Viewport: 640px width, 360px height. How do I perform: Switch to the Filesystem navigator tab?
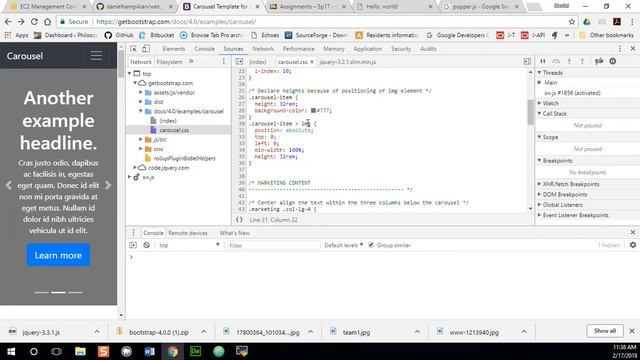click(x=169, y=62)
